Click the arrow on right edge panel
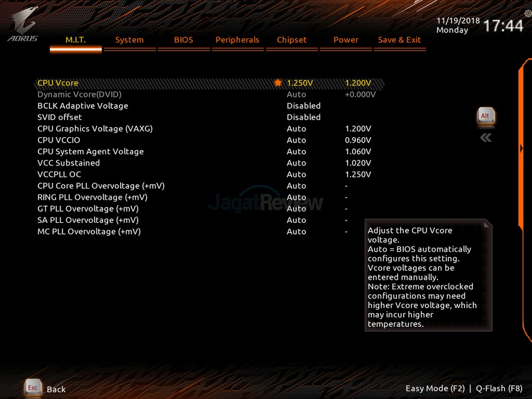The image size is (532, 399). pos(521,149)
